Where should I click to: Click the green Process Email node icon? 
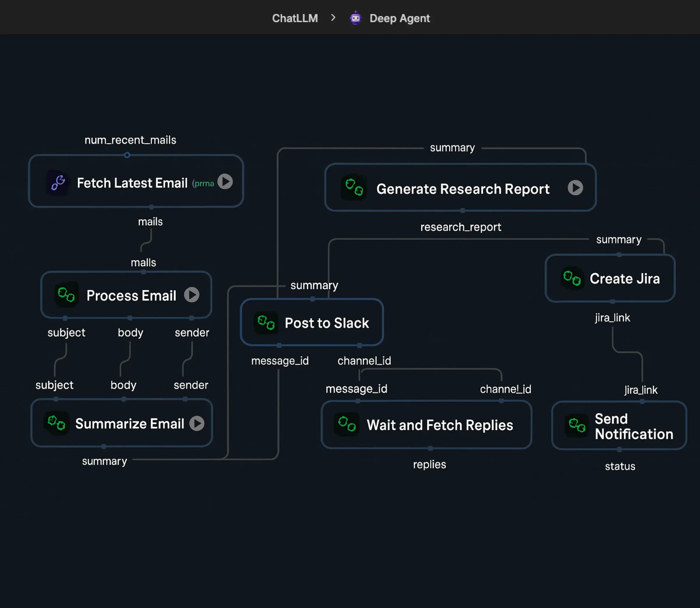tap(66, 294)
